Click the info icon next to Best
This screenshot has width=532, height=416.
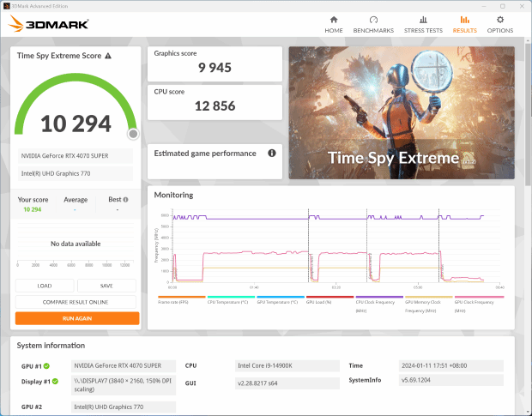pos(125,200)
